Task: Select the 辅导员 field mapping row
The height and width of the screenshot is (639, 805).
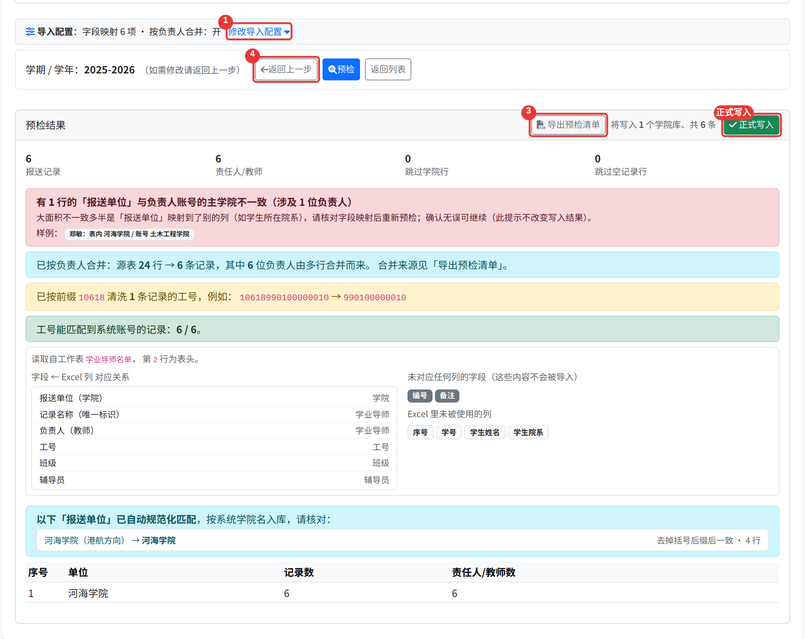Action: coord(214,480)
